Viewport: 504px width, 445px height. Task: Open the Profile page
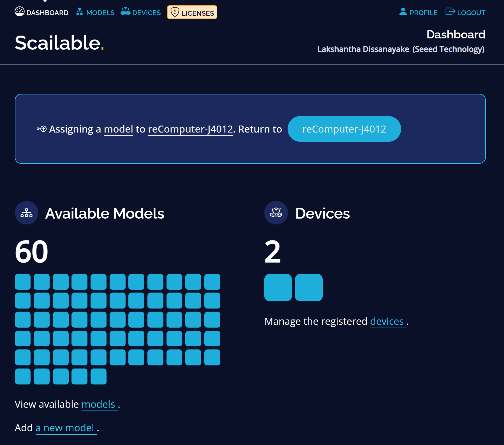[418, 12]
